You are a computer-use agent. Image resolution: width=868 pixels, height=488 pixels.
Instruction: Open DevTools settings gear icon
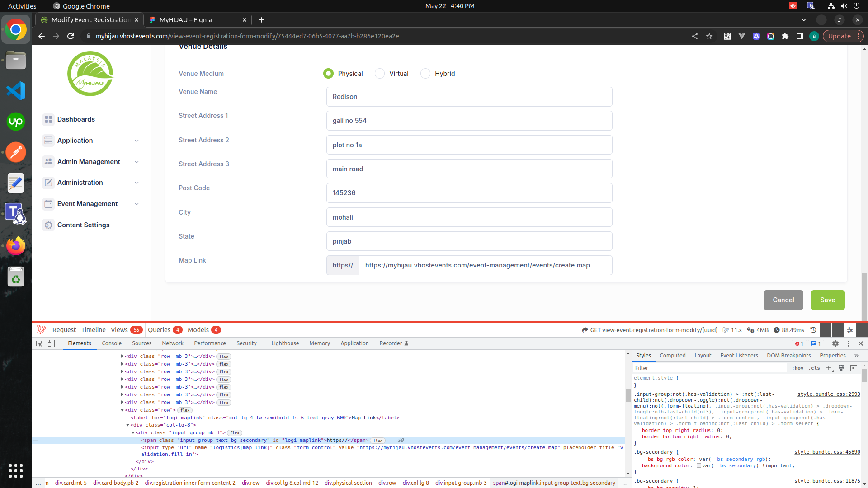pos(835,343)
